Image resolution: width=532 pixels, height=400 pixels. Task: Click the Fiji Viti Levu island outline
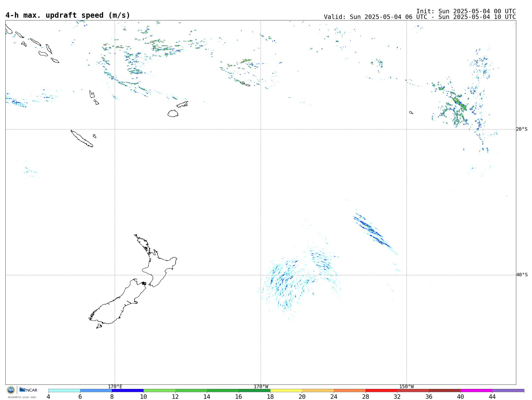click(173, 113)
